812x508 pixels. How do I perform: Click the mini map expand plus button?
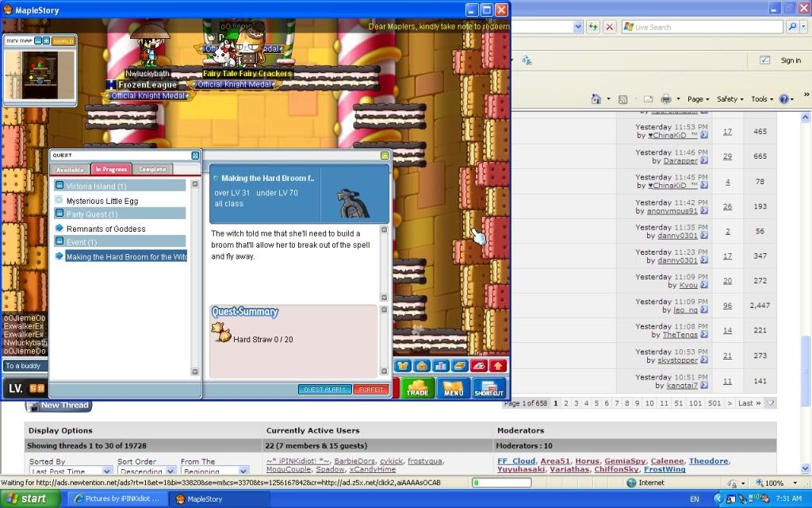pyautogui.click(x=46, y=41)
